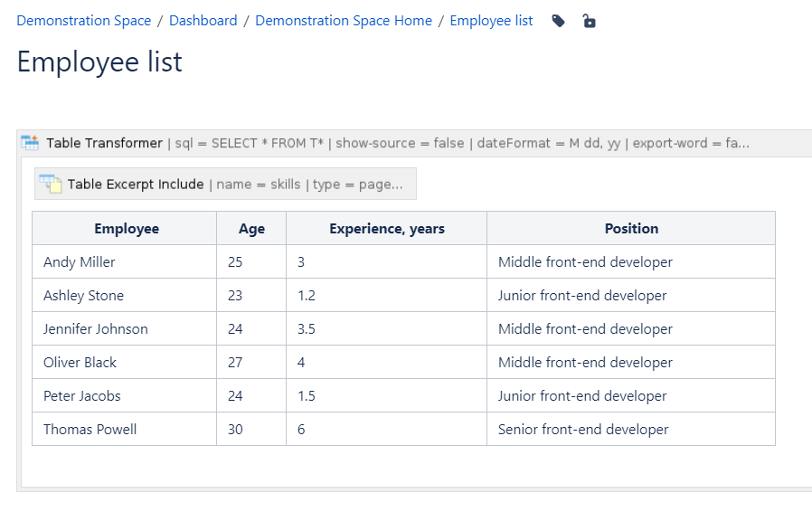Click the Table Excerpt Include macro icon
Image resolution: width=812 pixels, height=531 pixels.
[51, 184]
